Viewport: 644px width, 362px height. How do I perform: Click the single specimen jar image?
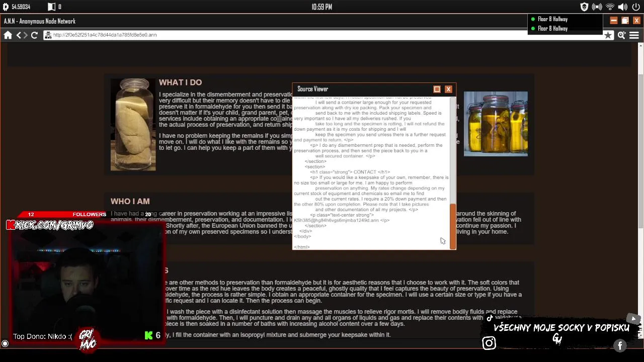pyautogui.click(x=133, y=124)
